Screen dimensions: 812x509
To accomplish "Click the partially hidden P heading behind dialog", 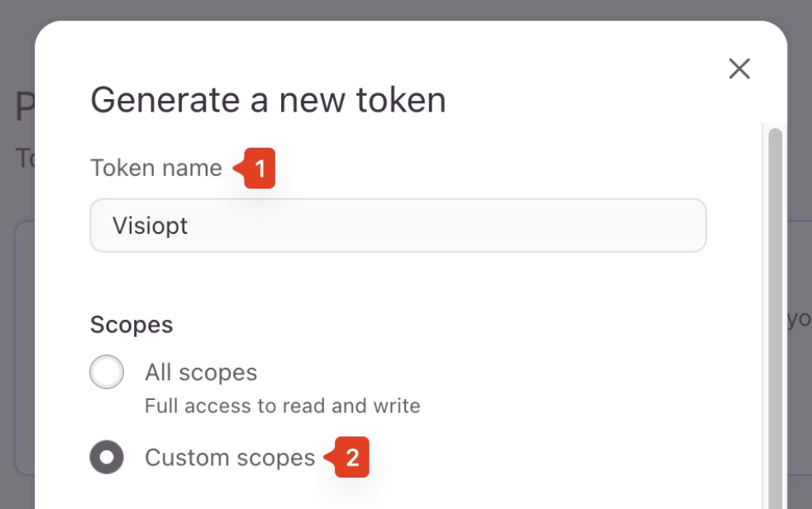I will 24,106.
